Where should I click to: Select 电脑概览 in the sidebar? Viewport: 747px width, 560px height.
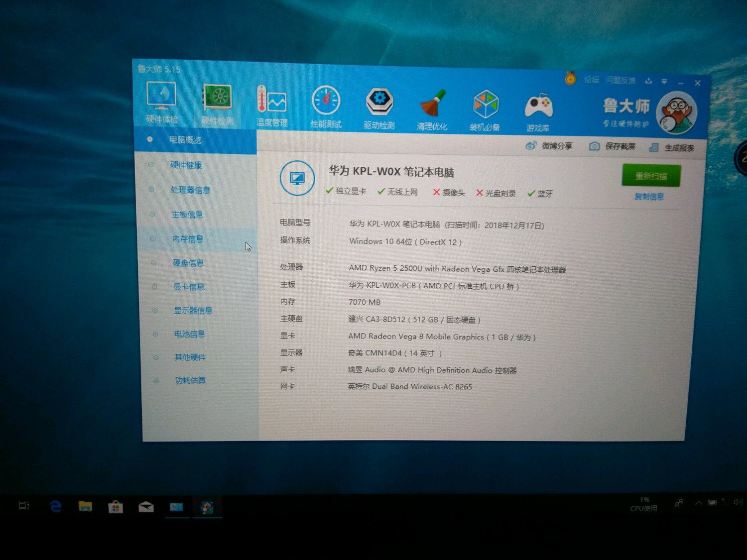point(195,140)
